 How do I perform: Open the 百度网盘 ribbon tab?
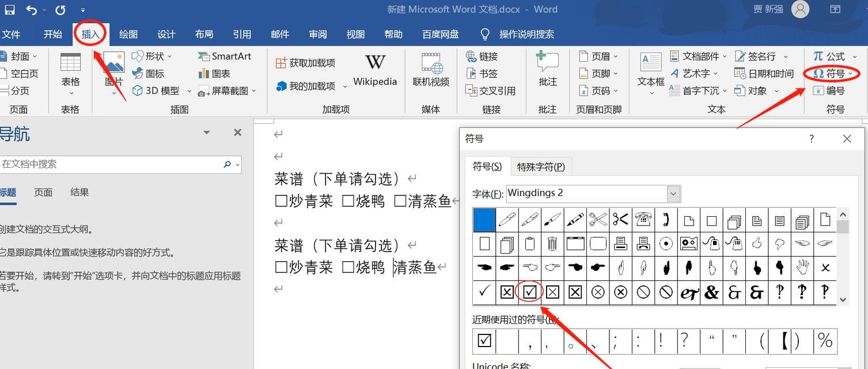tap(441, 35)
